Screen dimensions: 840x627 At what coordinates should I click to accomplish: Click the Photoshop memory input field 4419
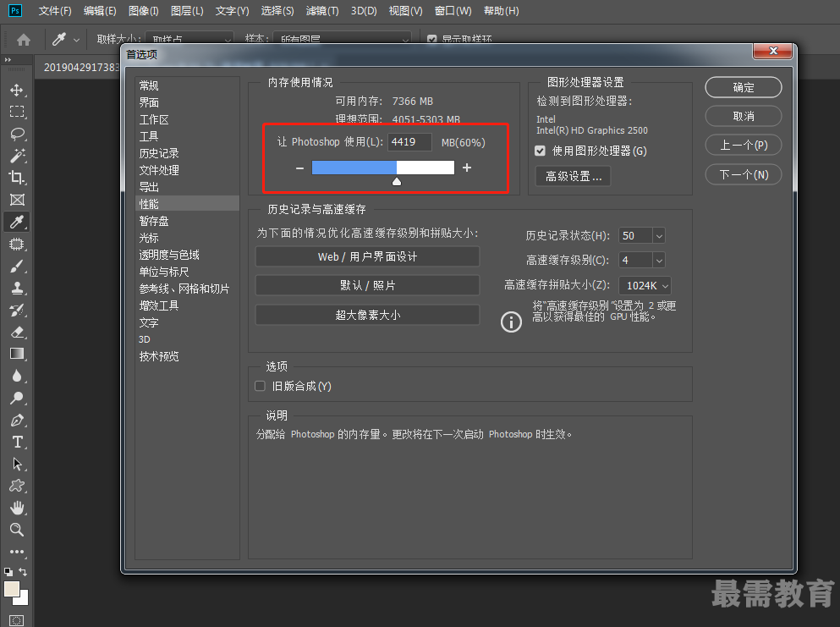[409, 142]
